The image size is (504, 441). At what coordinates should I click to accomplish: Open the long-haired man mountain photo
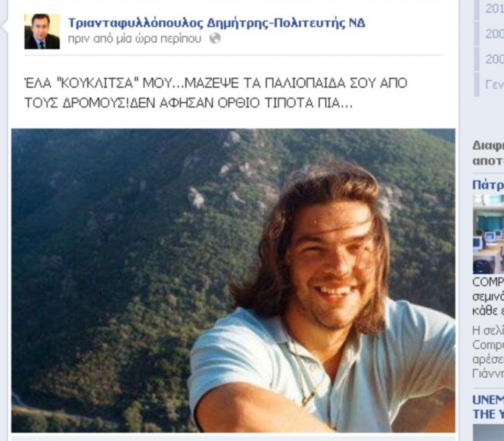pyautogui.click(x=233, y=281)
